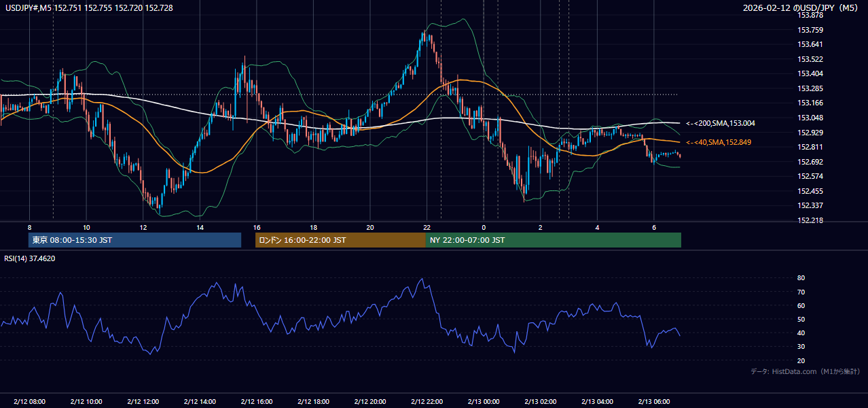Viewport: 868px width, 408px height.
Task: Click price level 152.574 on the axis
Action: coord(810,176)
